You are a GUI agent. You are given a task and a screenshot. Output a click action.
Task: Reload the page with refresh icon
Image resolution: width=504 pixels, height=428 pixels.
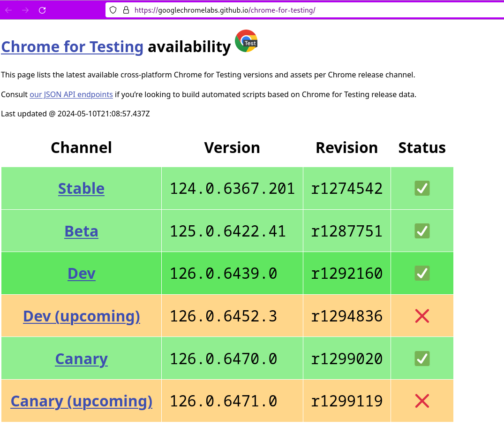pos(42,10)
